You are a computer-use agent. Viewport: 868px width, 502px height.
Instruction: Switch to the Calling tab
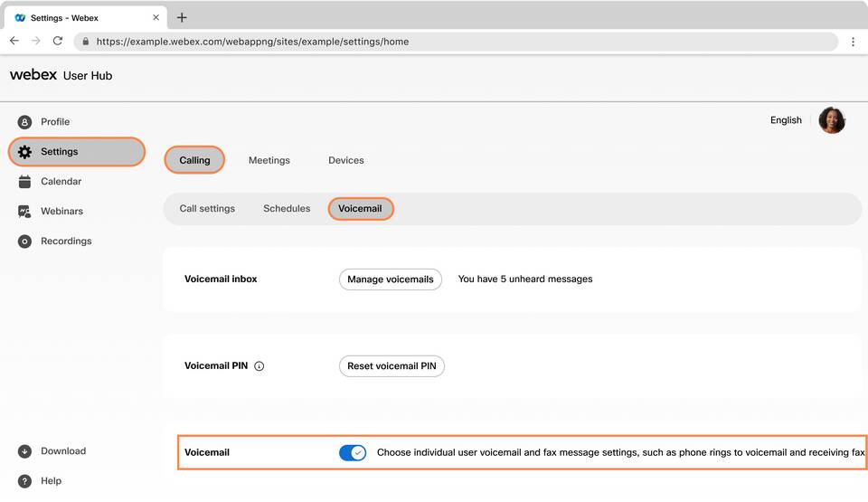pos(195,160)
